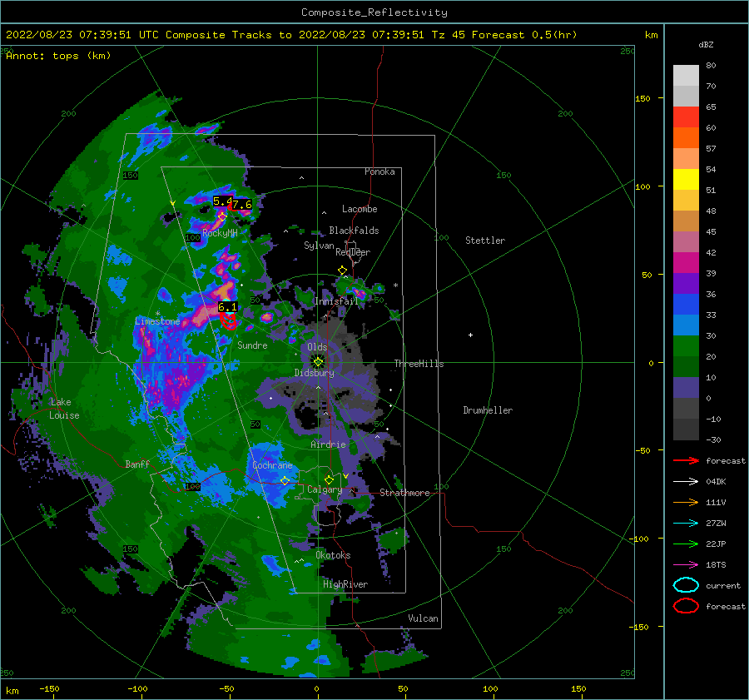This screenshot has width=749, height=700.
Task: Pick the yellow swatch between 54 and 51 dBZ
Action: [x=686, y=180]
